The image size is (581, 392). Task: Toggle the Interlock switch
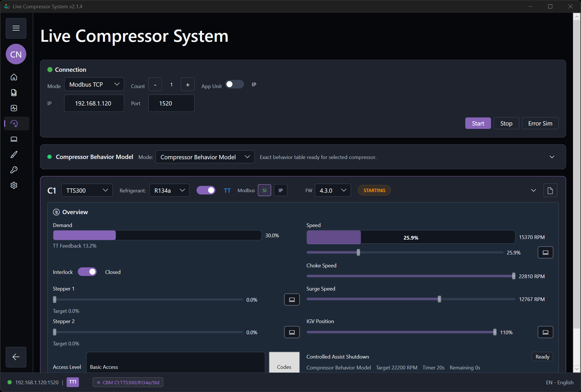click(x=87, y=272)
